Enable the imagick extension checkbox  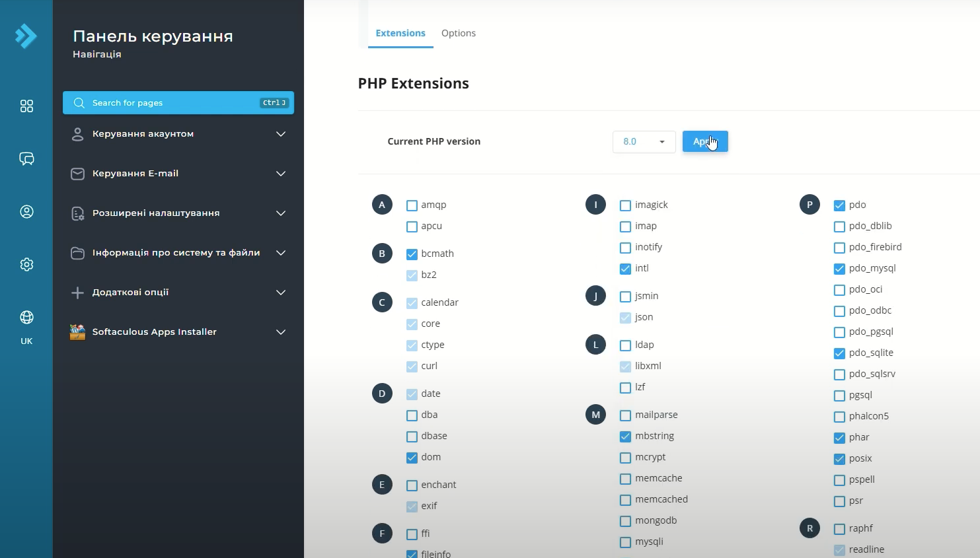tap(625, 205)
